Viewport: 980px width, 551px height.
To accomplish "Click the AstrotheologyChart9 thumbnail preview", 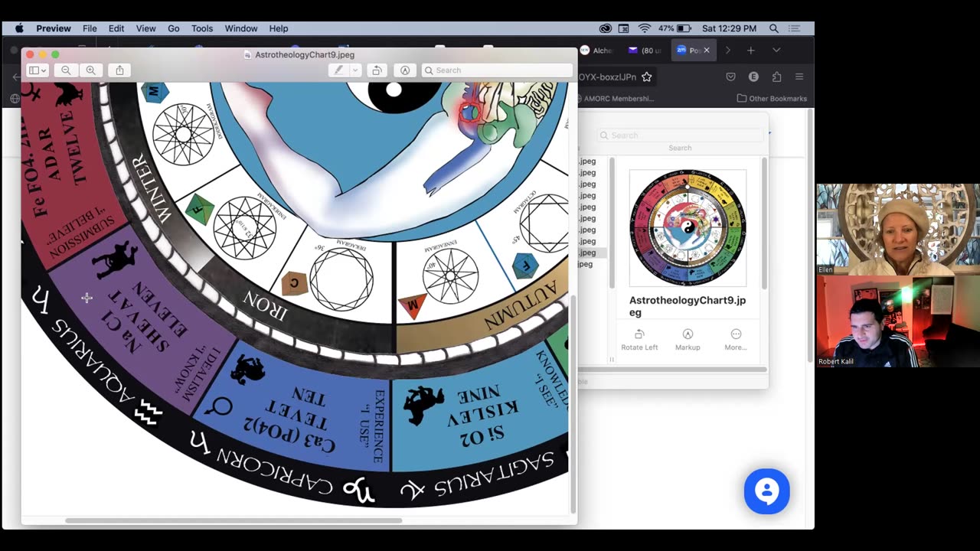I will (688, 228).
